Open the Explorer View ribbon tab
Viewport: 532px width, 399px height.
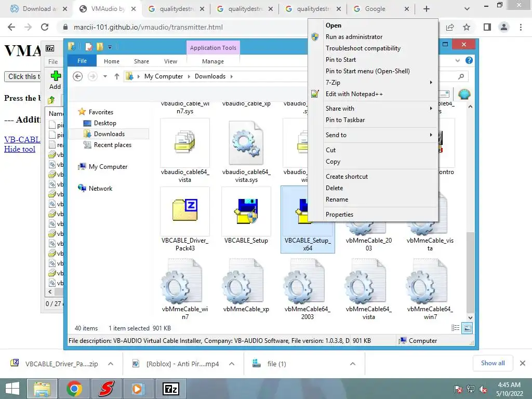coord(170,61)
